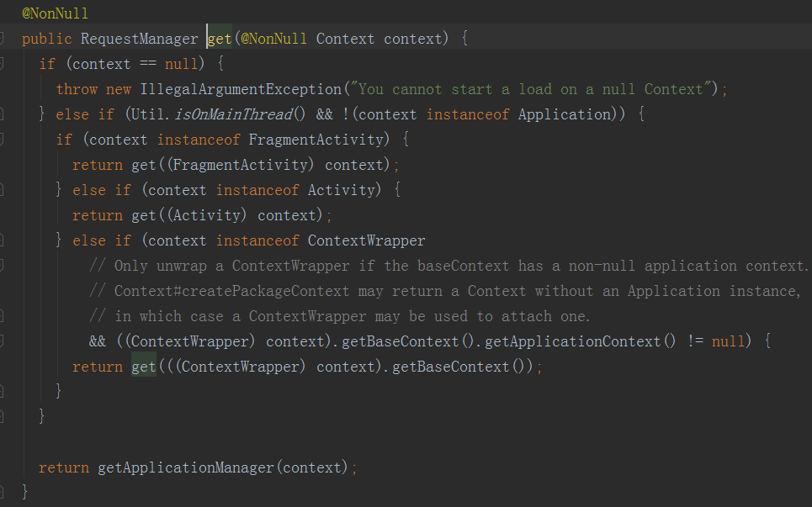
Task: Collapse the 'instanceof FragmentActivity' if block
Action: (x=3, y=140)
